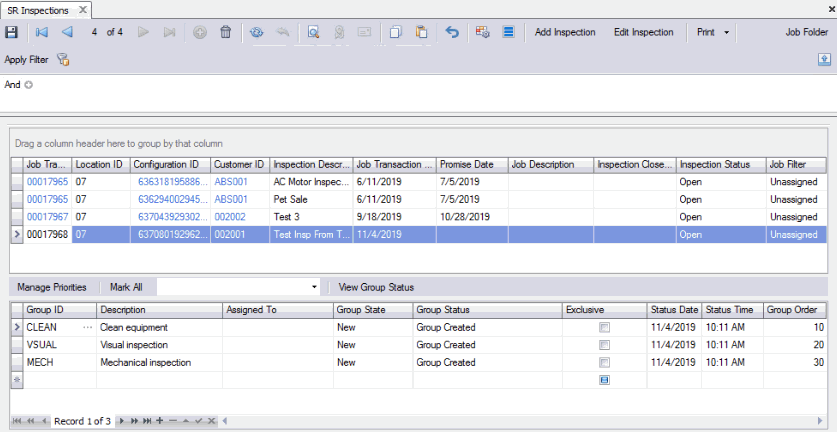Click the blue Undo arrow icon

click(452, 32)
